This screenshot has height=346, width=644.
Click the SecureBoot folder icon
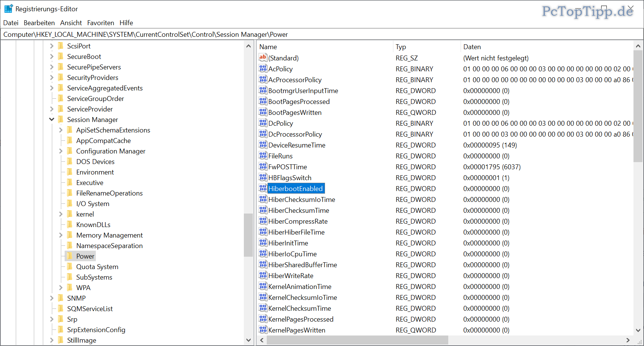click(60, 56)
